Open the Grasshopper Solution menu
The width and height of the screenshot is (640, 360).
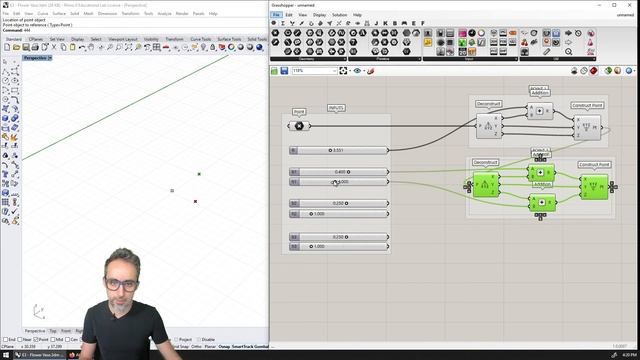tap(339, 15)
